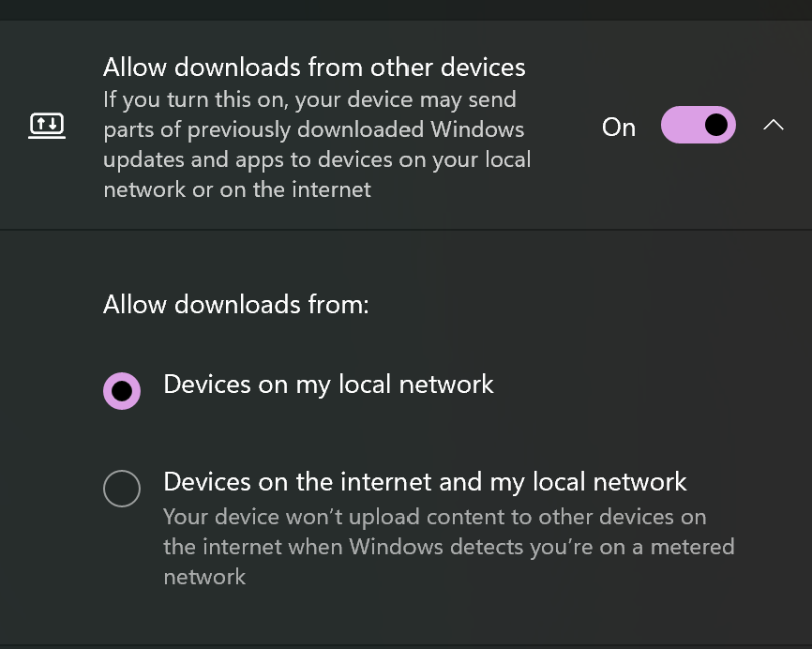Click the pink track of the toggle switch
Image resolution: width=812 pixels, height=649 pixels.
click(x=678, y=126)
